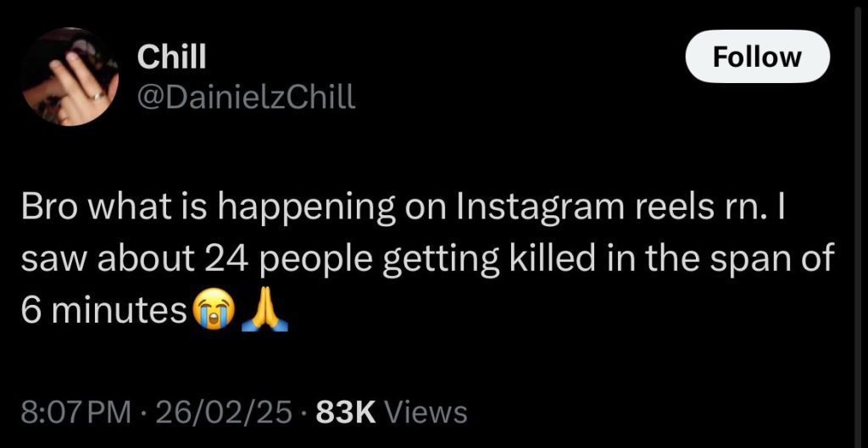Click the word Bro starting the tweet
This screenshot has height=448, width=868.
(47, 207)
